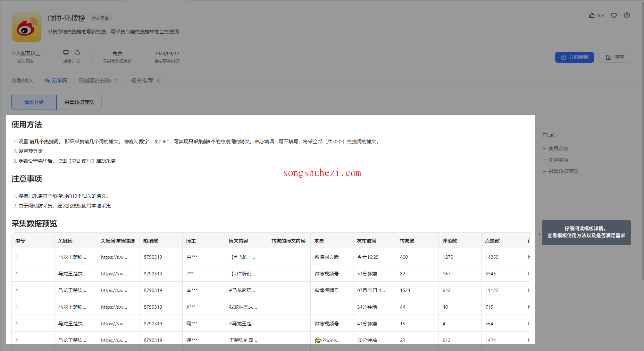Click the 微博-热搜榜 template title
The image size is (644, 351).
click(66, 18)
